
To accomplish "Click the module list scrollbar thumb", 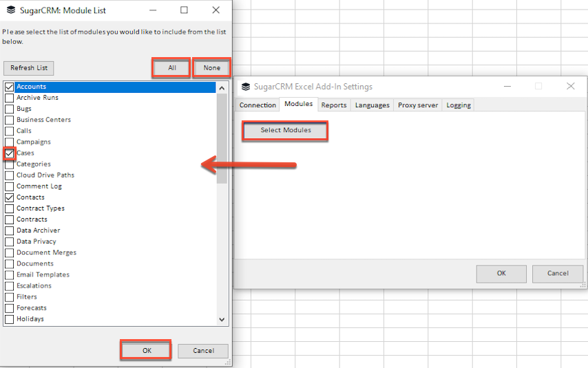I will point(222,139).
